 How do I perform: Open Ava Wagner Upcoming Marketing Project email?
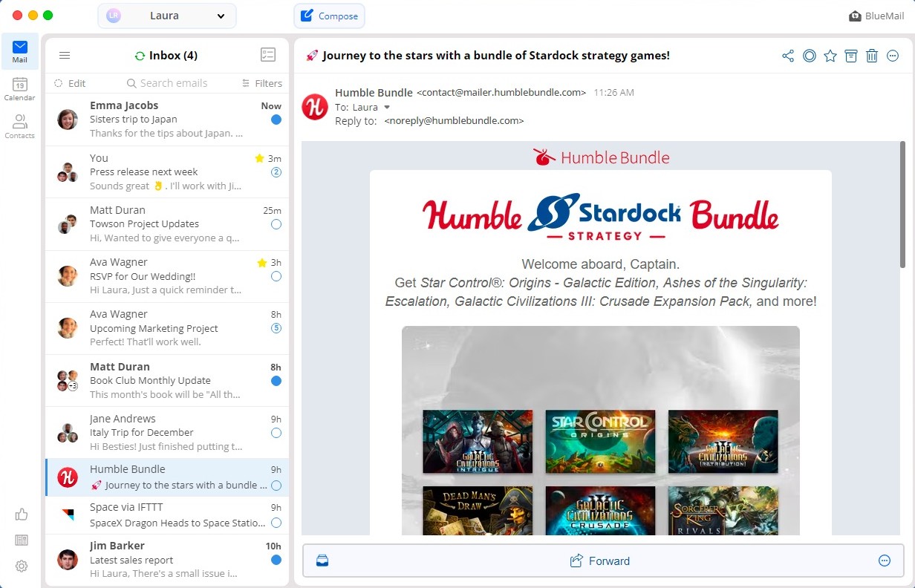pyautogui.click(x=167, y=328)
